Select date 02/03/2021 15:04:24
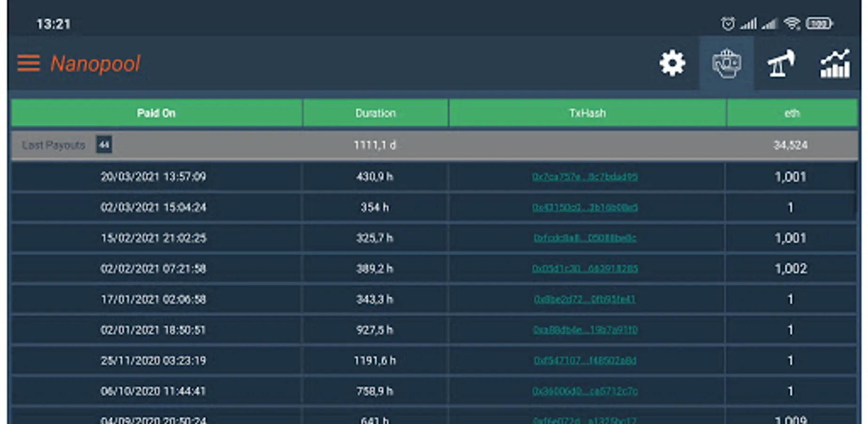 click(x=154, y=207)
